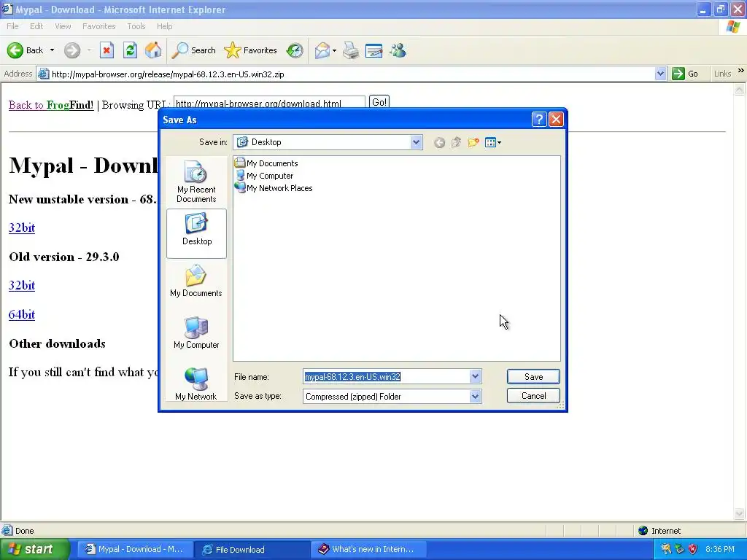Go up one level folder icon
Image resolution: width=747 pixels, height=560 pixels.
[456, 142]
